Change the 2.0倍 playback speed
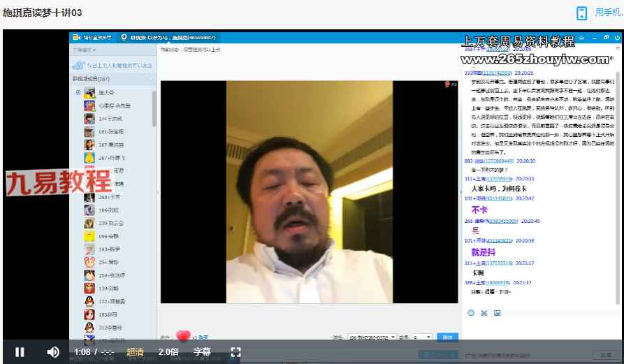 click(x=168, y=352)
